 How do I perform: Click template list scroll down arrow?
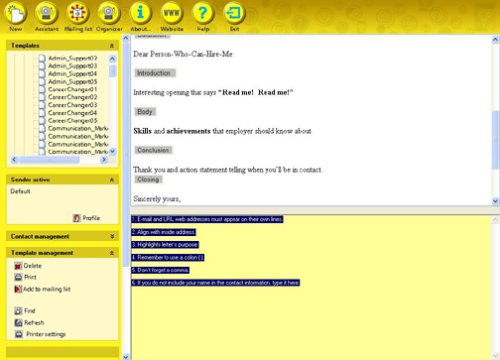(112, 151)
